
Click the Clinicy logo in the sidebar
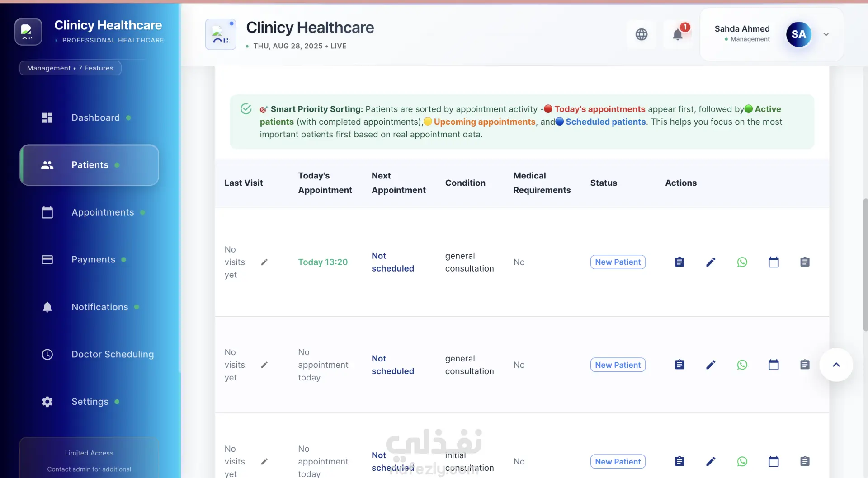coord(28,32)
